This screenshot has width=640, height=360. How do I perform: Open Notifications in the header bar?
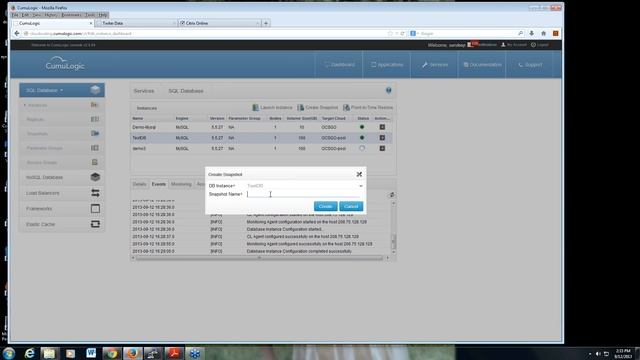click(482, 44)
